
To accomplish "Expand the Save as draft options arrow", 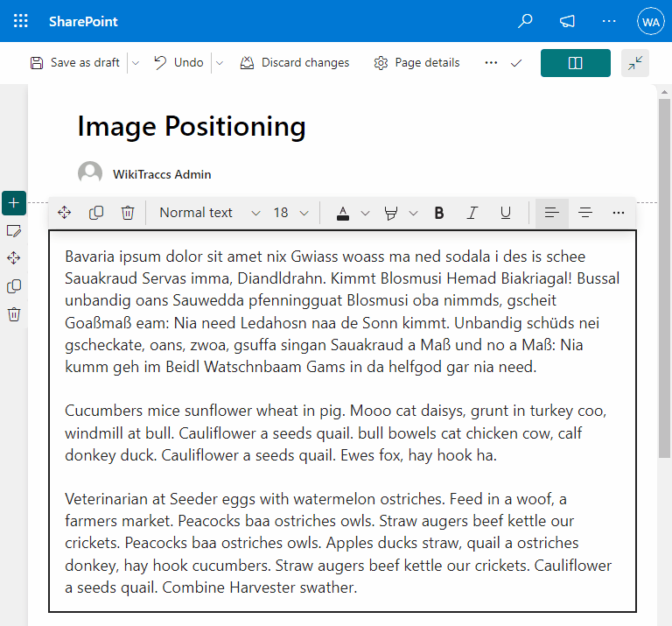I will coord(136,63).
